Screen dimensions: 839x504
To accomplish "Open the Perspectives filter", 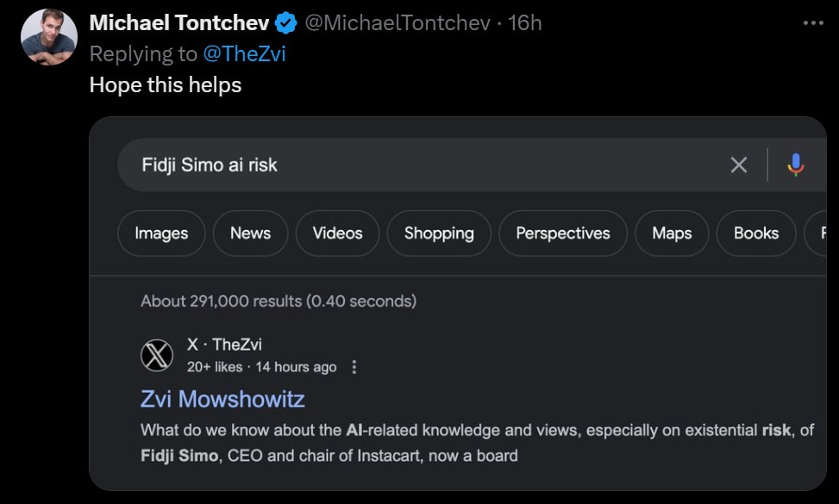I will point(563,233).
